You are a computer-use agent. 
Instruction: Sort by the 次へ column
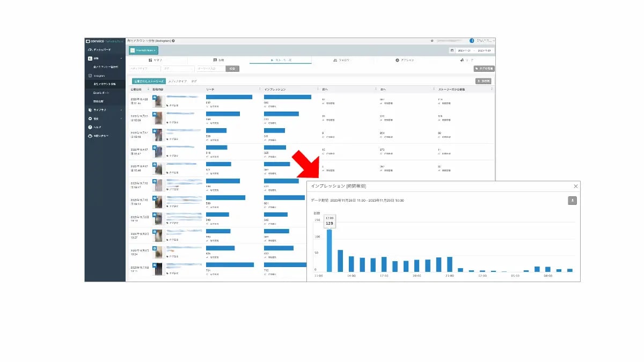(407, 89)
